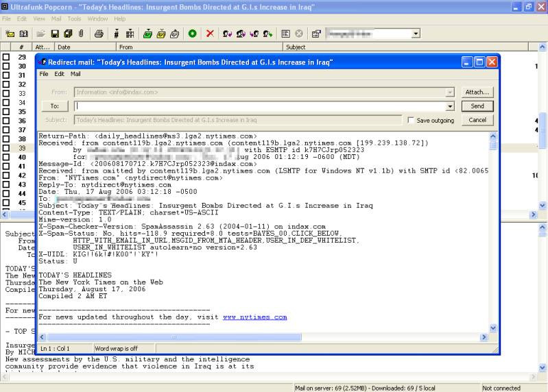Click the save floppy disk icon
Viewport: 548px width, 392px height.
coord(55,34)
